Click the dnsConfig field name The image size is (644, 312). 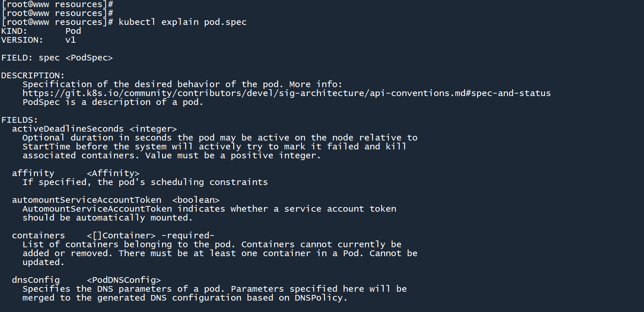(36, 280)
